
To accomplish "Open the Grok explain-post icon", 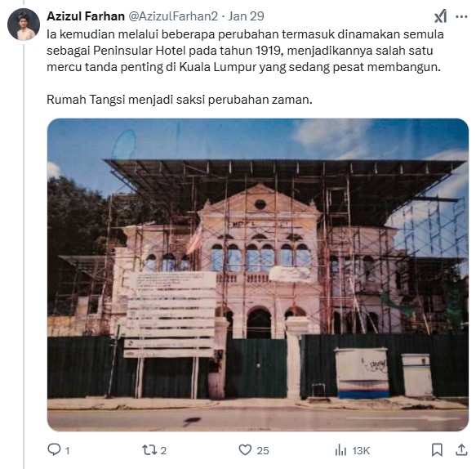I will [440, 16].
